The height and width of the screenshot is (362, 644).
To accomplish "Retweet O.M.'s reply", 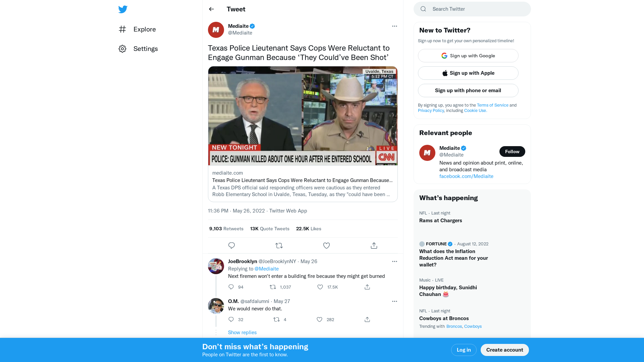I will tap(277, 319).
